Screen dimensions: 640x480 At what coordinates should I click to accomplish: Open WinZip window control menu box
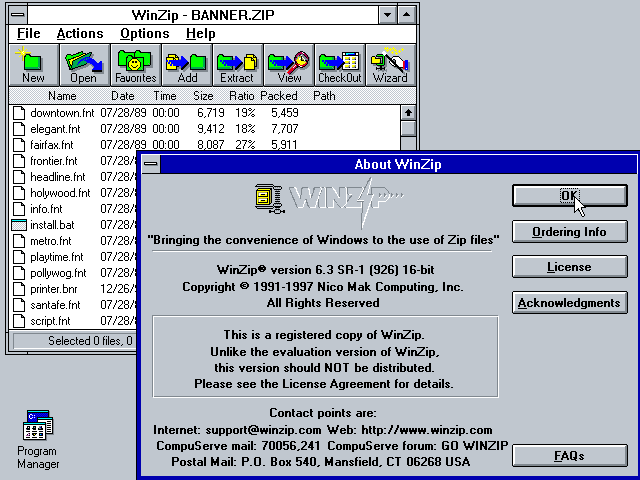18,15
